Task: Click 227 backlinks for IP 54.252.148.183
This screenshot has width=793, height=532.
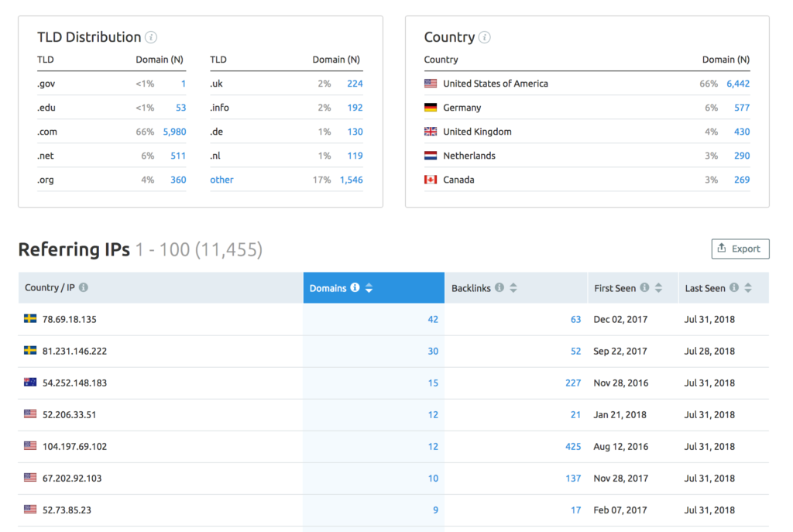Action: 573,383
